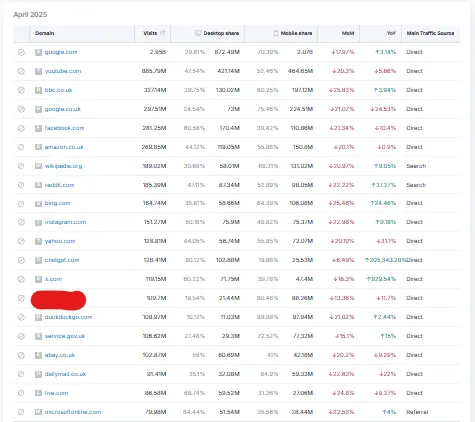Click the block icon beside microsoftonline.com
Viewport: 475px width, 422px height.
21,412
